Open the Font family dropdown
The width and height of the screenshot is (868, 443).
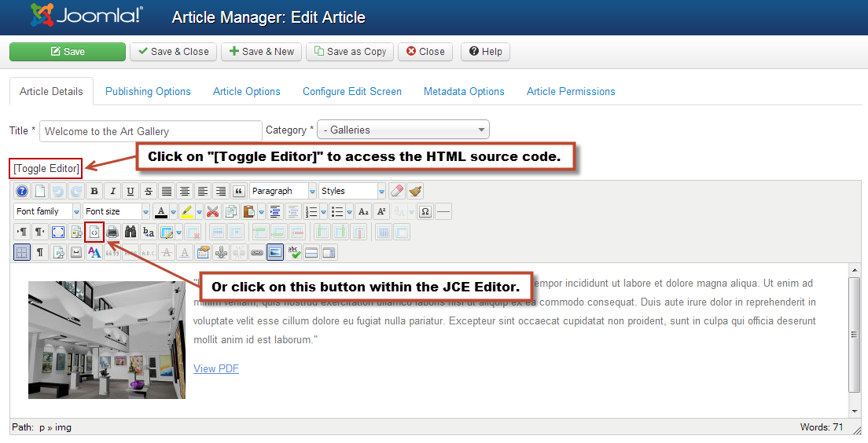(48, 211)
